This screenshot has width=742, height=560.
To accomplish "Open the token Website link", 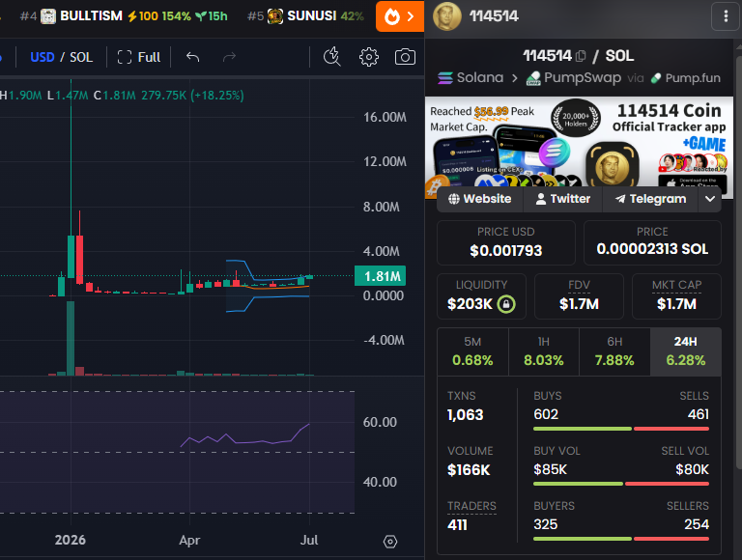I will [480, 199].
